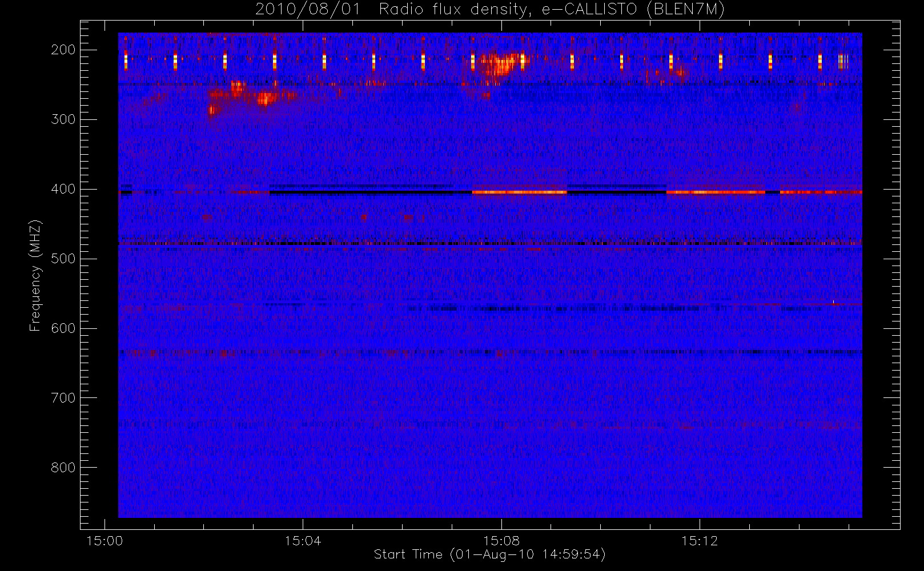Viewport: 924px width, 571px height.
Task: Click the "Frequency (MHZ)" axis label
Action: point(35,276)
